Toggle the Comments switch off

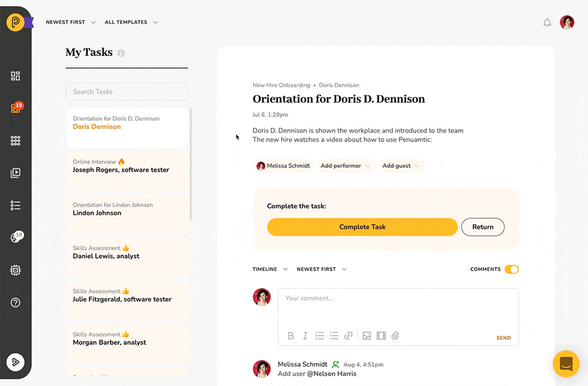pos(511,270)
